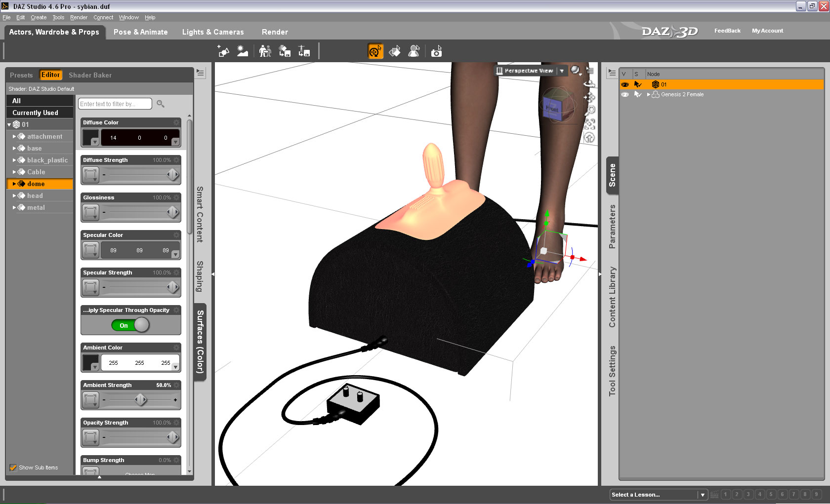Screen dimensions: 830x504
Task: Select the figure Region Navigator tool
Action: tap(414, 51)
